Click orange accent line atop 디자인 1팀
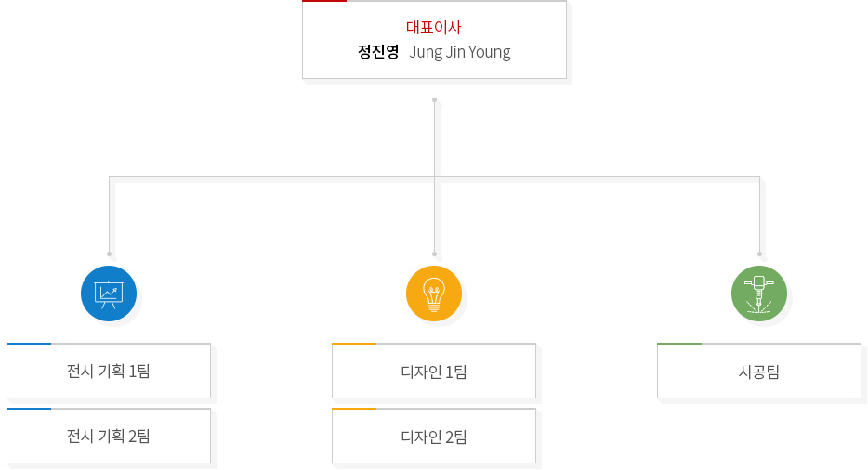The width and height of the screenshot is (868, 470). click(354, 344)
